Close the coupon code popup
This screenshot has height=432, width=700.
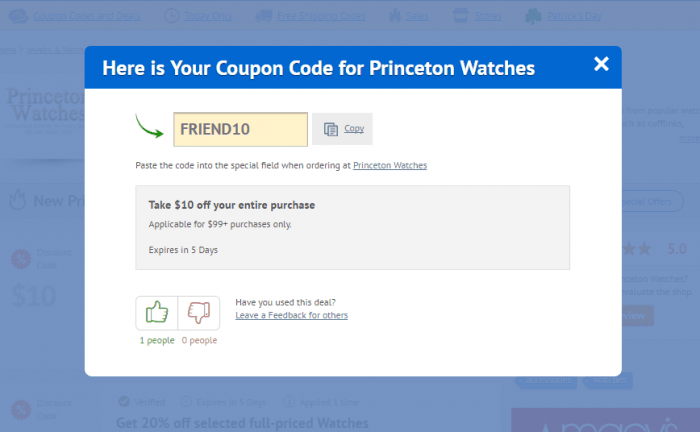click(x=601, y=64)
